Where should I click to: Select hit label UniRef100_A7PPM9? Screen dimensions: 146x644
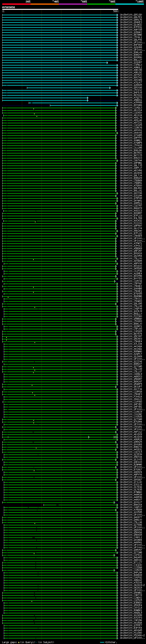click(131, 103)
